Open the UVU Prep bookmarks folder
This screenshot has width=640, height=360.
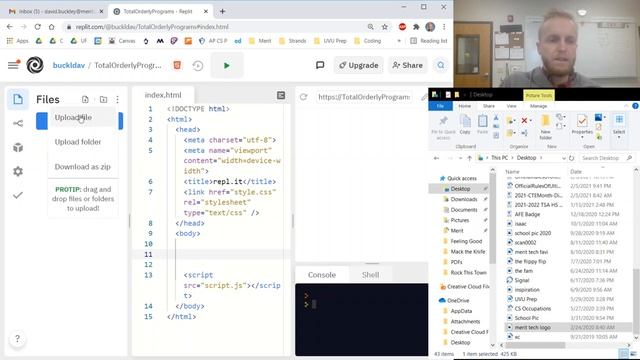click(331, 41)
